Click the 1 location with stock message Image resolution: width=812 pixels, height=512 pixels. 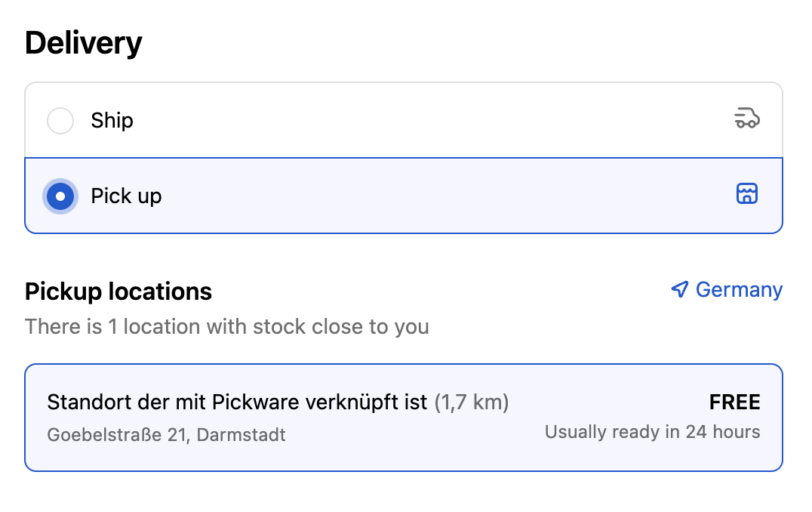(226, 327)
